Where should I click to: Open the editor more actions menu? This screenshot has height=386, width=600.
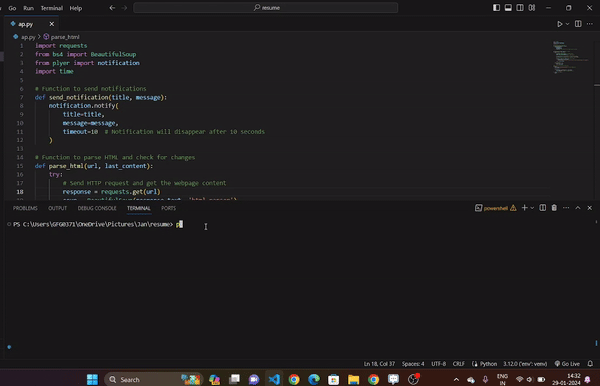pyautogui.click(x=590, y=24)
